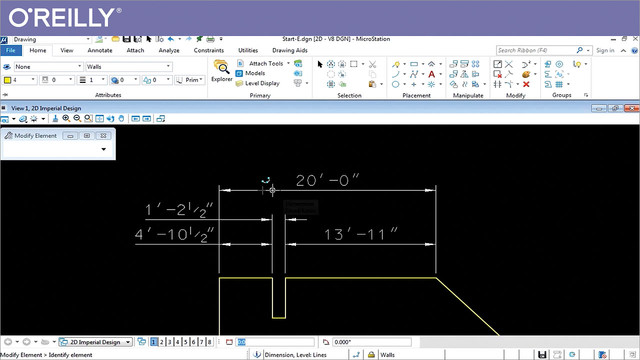Collapse the ribbon with the up chevron
This screenshot has height=360, width=640.
point(623,51)
